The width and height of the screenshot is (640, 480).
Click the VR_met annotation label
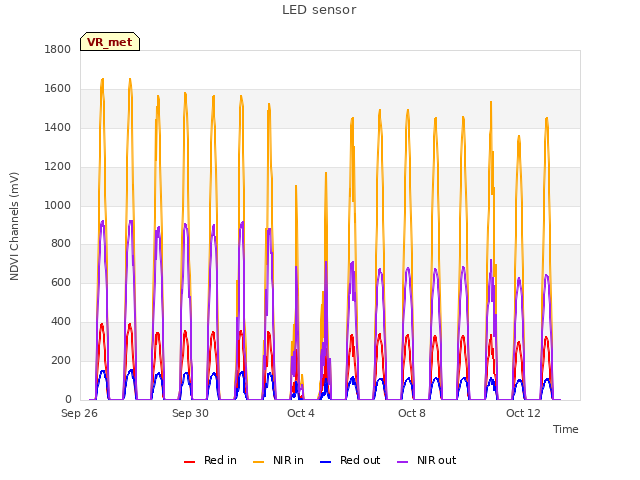coord(110,42)
